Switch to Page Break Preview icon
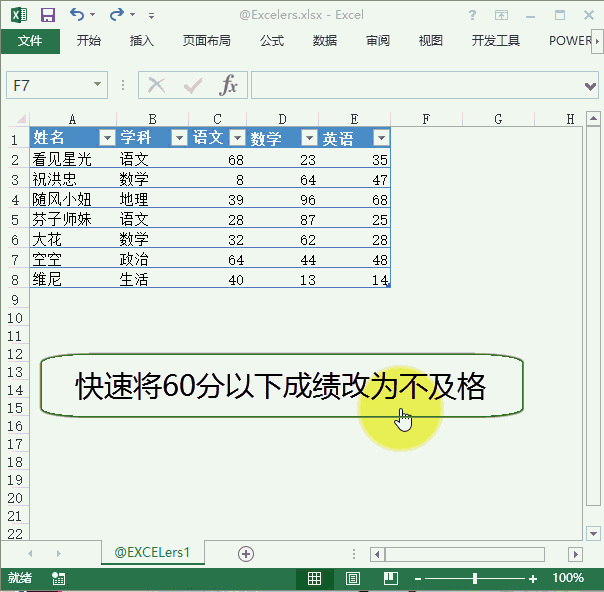The width and height of the screenshot is (604, 592). tap(389, 578)
